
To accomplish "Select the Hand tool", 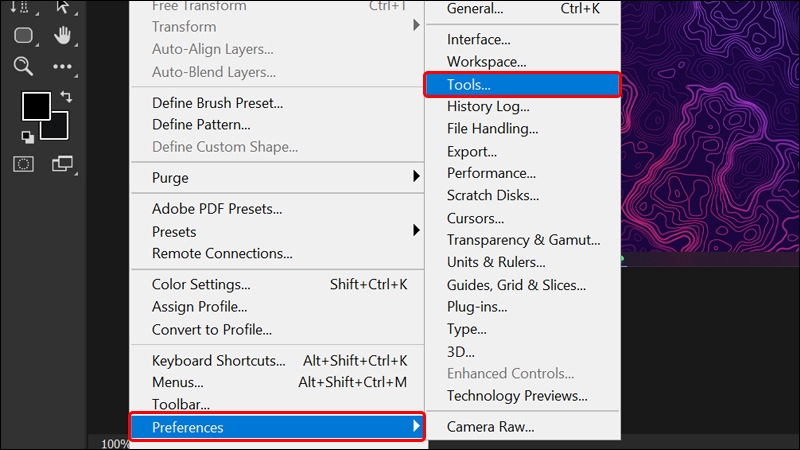I will tap(63, 35).
